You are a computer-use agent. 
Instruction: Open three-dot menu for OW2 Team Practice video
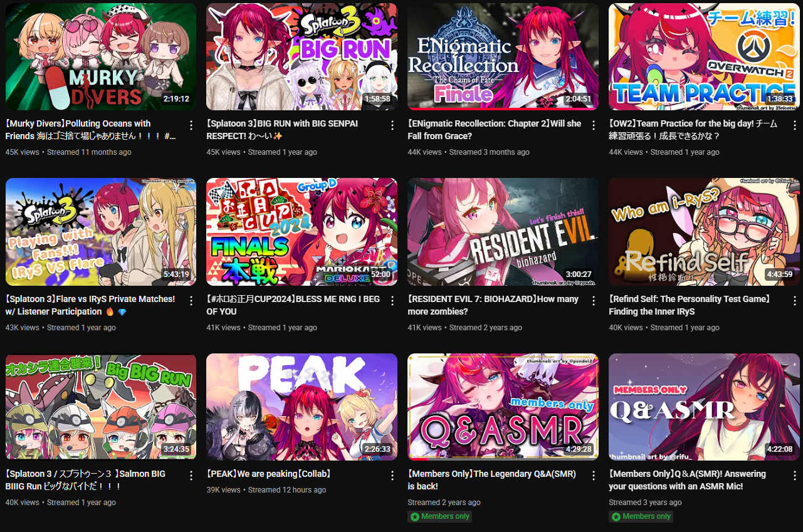795,125
